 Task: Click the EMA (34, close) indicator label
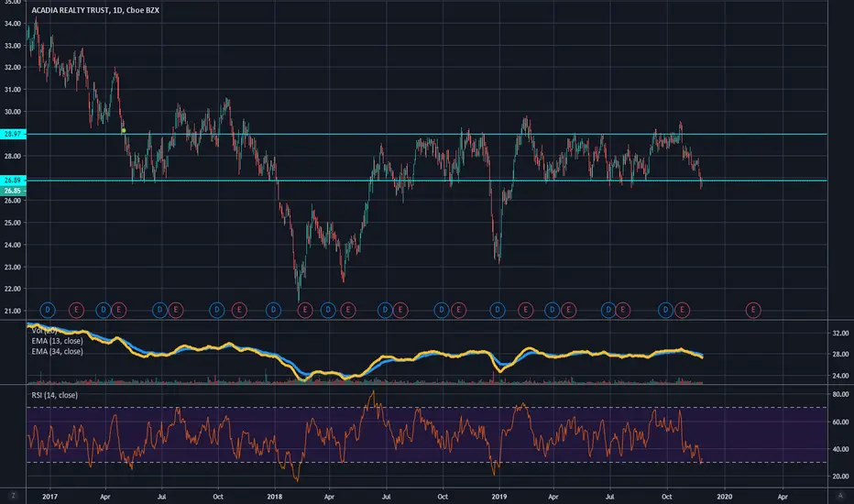[57, 352]
